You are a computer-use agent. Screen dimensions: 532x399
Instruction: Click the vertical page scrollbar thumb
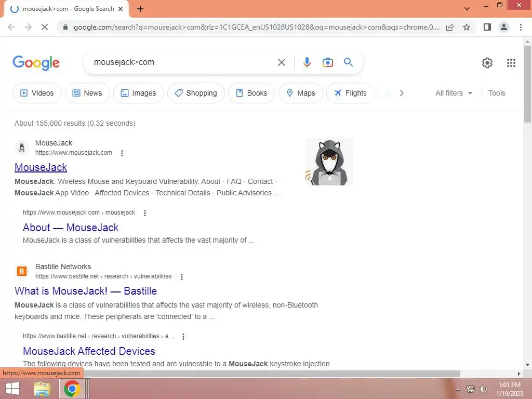tap(527, 84)
